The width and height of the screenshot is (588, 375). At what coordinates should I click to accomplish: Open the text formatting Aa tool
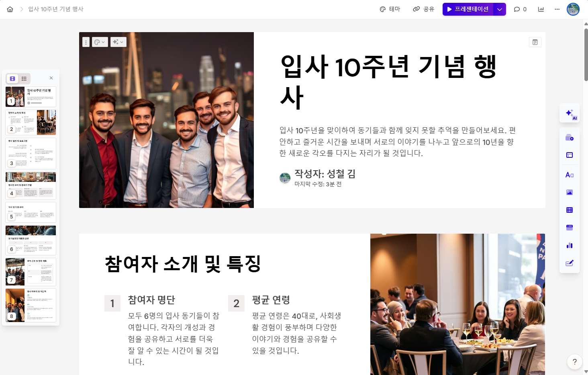570,175
